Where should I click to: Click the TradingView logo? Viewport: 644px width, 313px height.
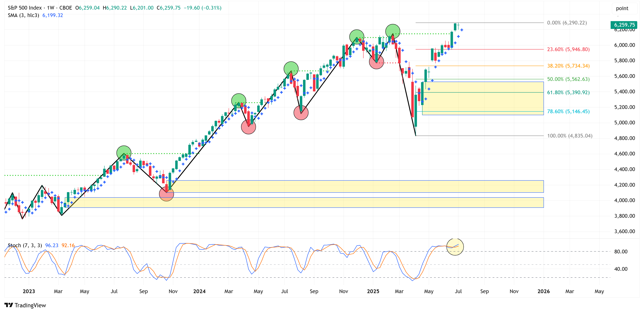click(x=25, y=305)
